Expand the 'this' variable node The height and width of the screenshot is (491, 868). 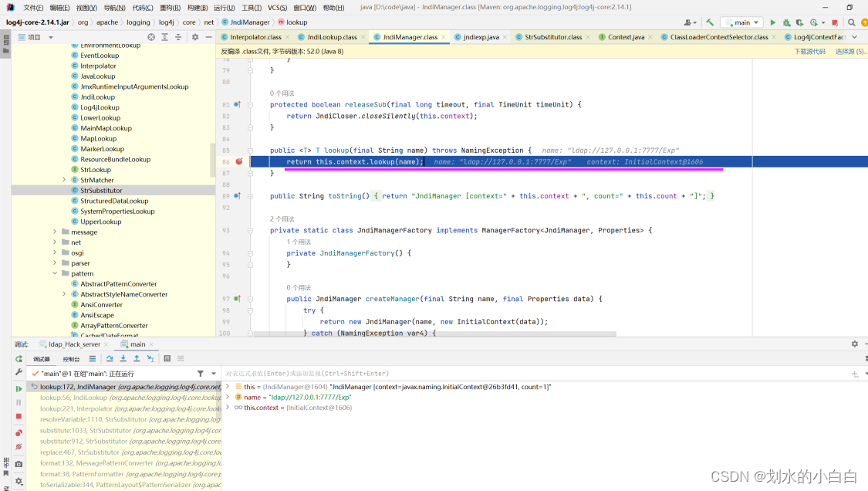click(x=228, y=387)
